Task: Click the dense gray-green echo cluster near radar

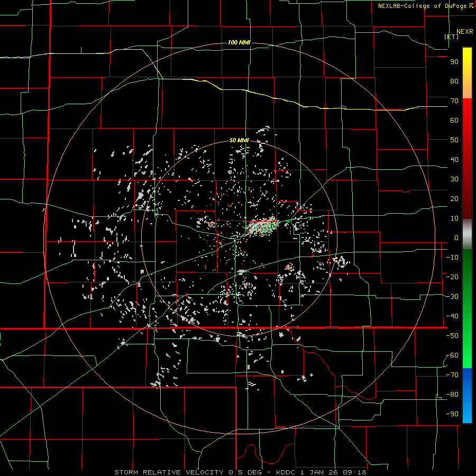Action: (x=262, y=226)
